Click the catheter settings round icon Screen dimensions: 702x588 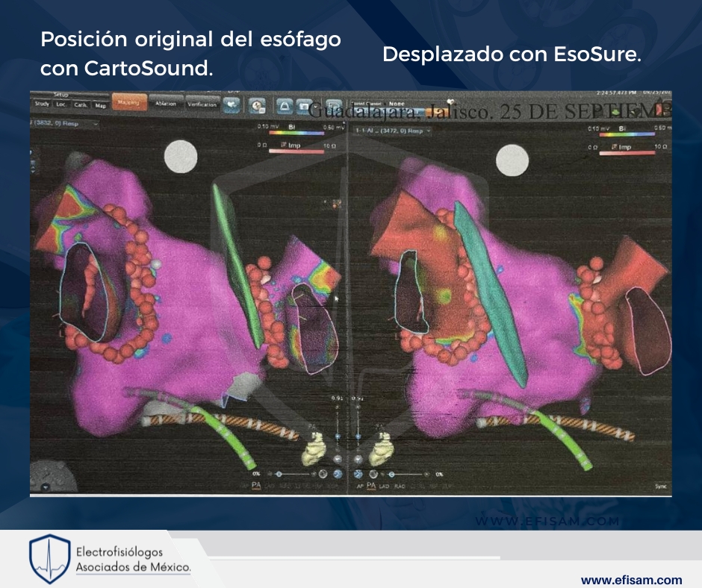tap(258, 106)
